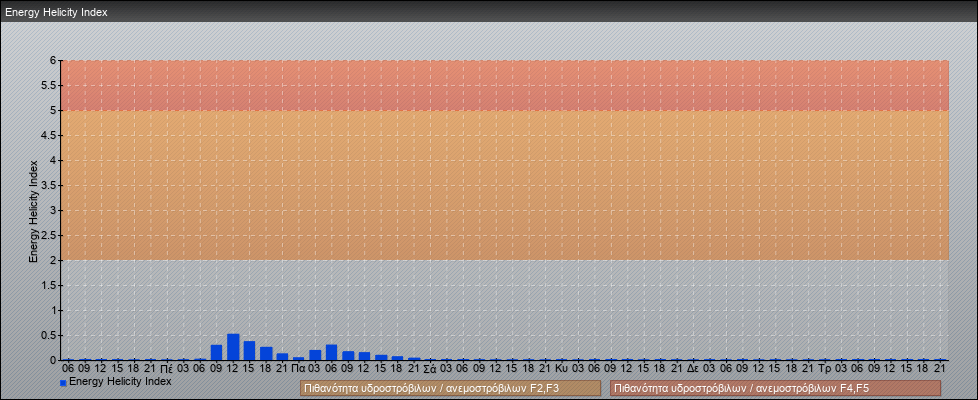Click the Δε day label on x-axis
Viewport: 978px width, 400px height.
(x=693, y=369)
